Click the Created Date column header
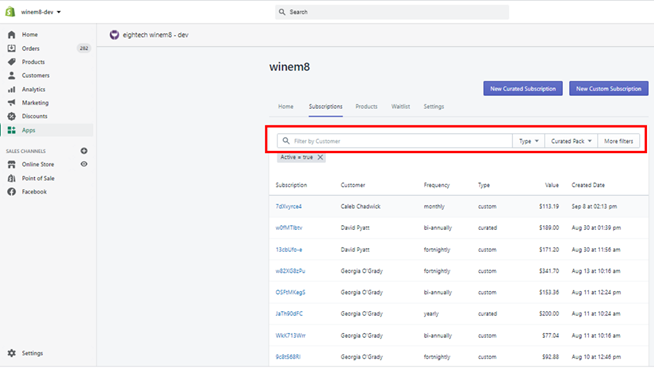The image size is (654, 368). (588, 185)
